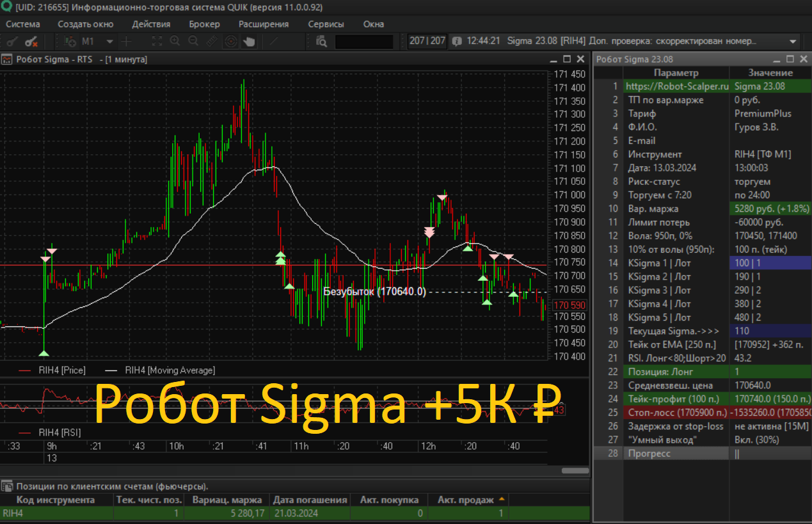Select the "Умный выход" parameter cell
812x524 pixels.
[677, 440]
